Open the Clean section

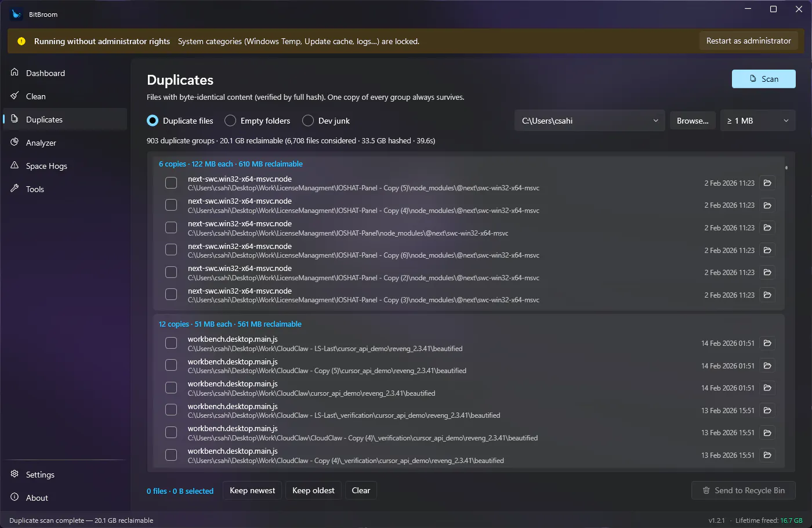tap(65, 96)
